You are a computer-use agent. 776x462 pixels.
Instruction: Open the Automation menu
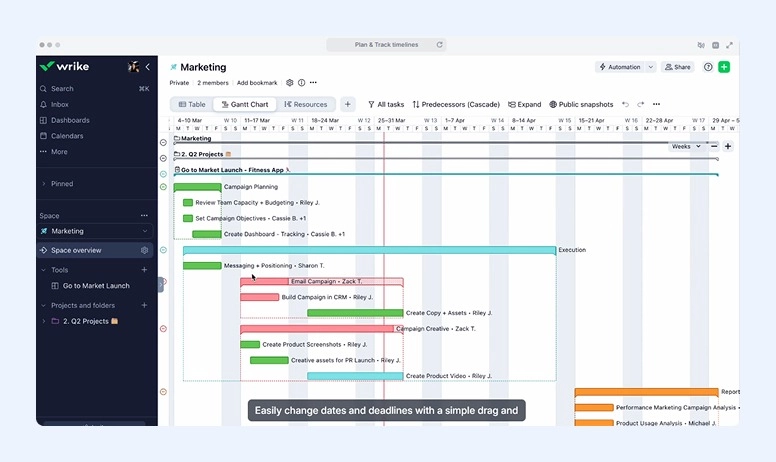point(620,67)
